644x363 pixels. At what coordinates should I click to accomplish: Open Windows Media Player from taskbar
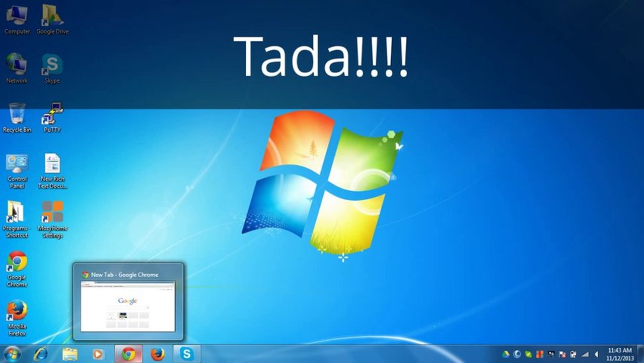coord(98,354)
